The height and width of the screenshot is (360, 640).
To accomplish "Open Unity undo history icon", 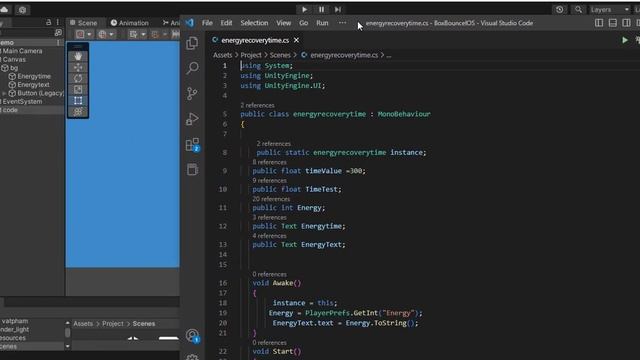I will (559, 9).
